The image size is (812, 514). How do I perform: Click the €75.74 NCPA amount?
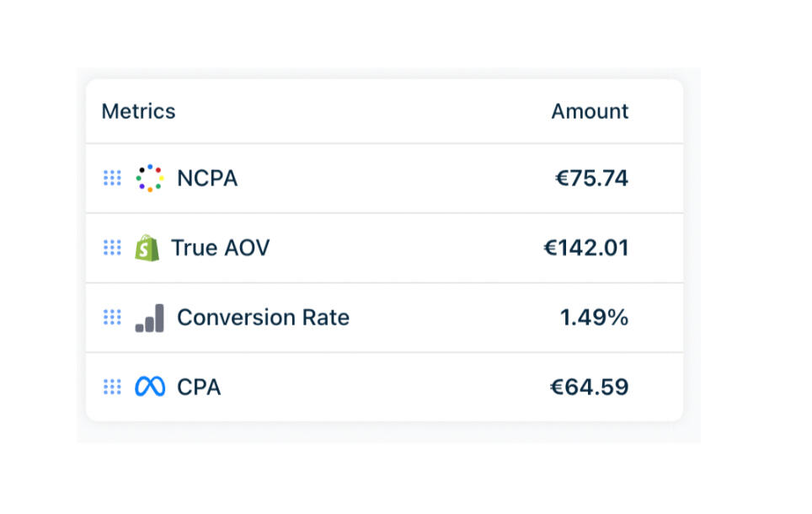(591, 179)
